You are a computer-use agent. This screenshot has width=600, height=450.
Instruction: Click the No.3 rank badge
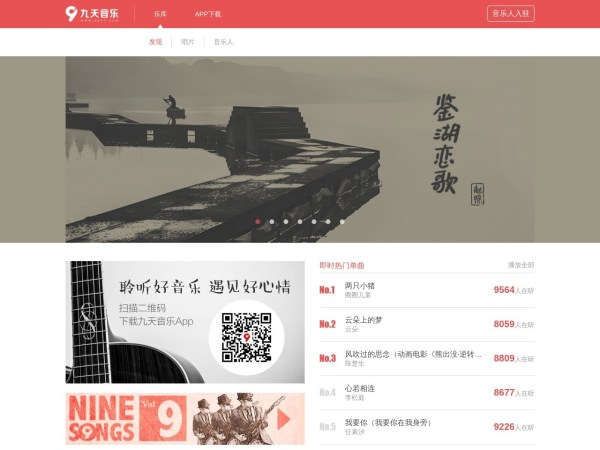click(x=327, y=358)
